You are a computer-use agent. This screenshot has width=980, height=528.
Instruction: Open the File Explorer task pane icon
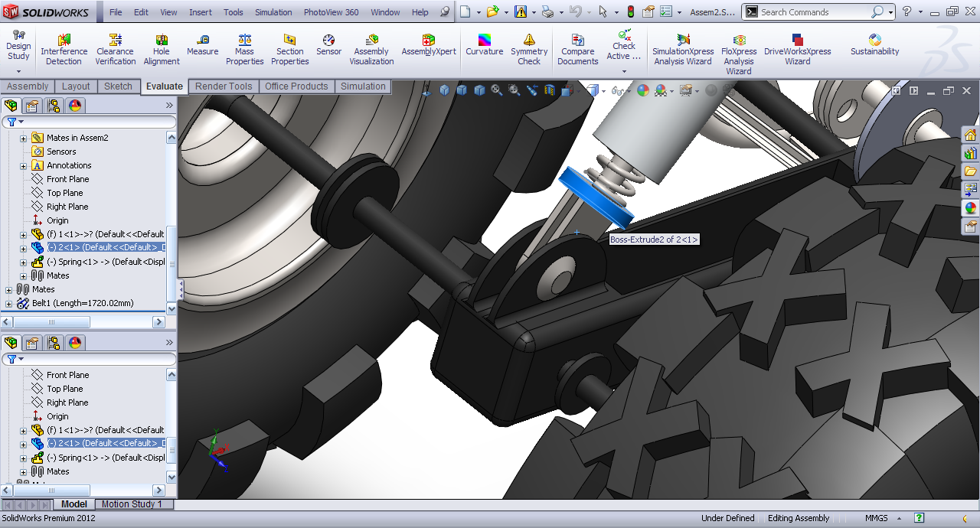click(971, 171)
